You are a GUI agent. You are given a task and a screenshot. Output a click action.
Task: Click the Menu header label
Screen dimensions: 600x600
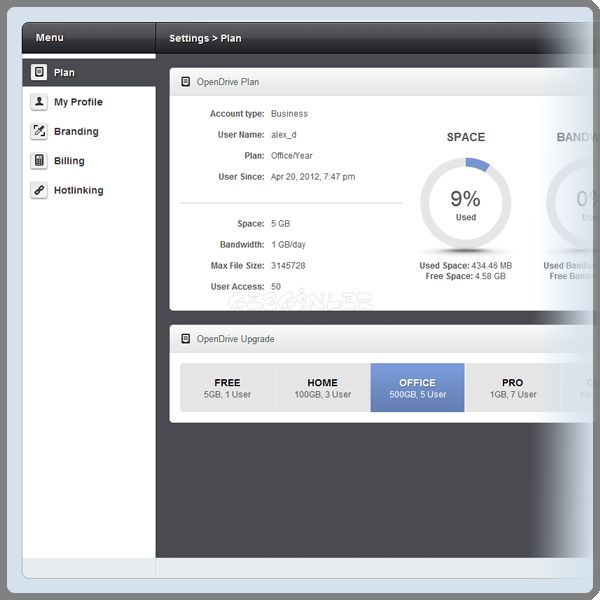(50, 38)
